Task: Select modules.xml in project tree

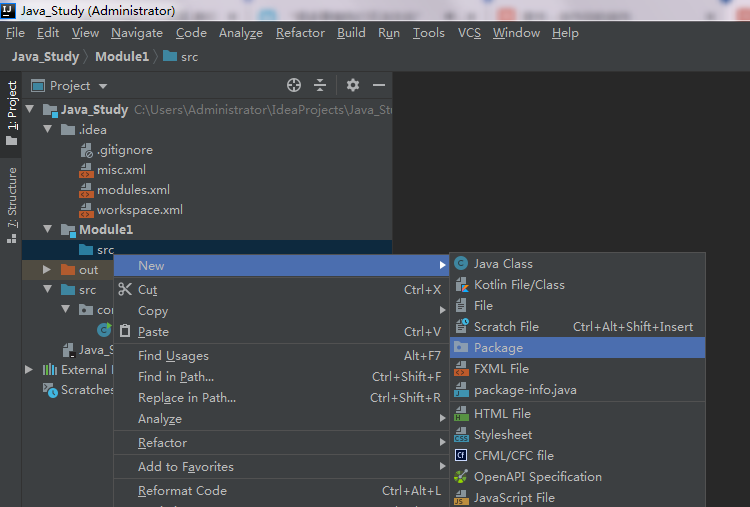Action: (x=133, y=190)
